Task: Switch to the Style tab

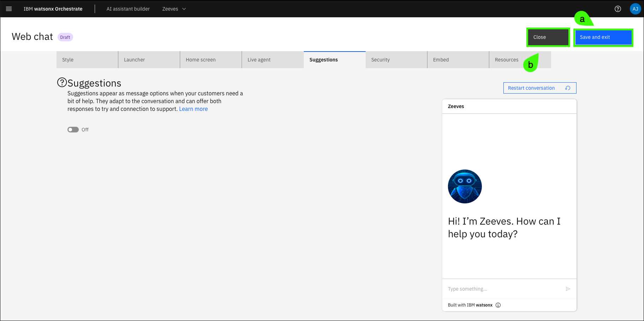Action: point(87,60)
